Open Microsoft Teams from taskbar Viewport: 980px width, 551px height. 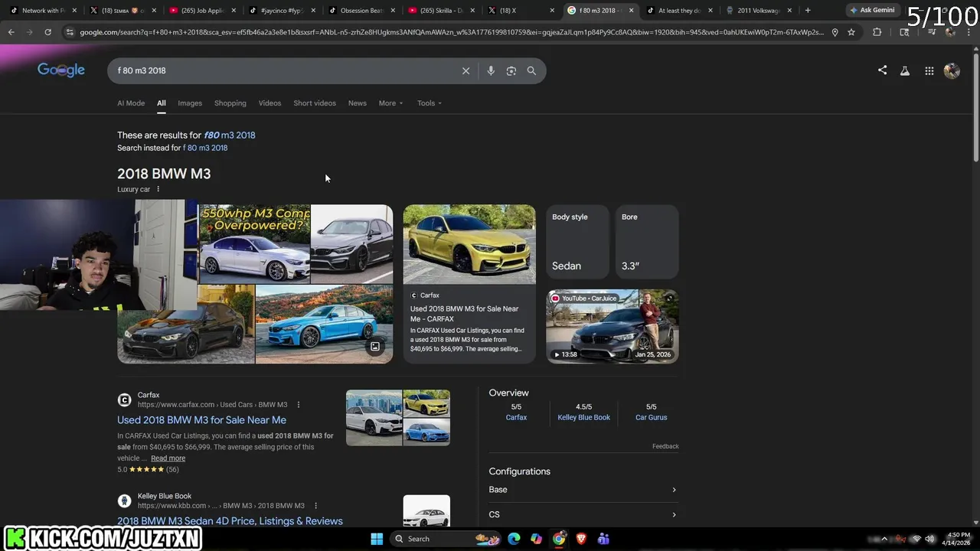[603, 539]
